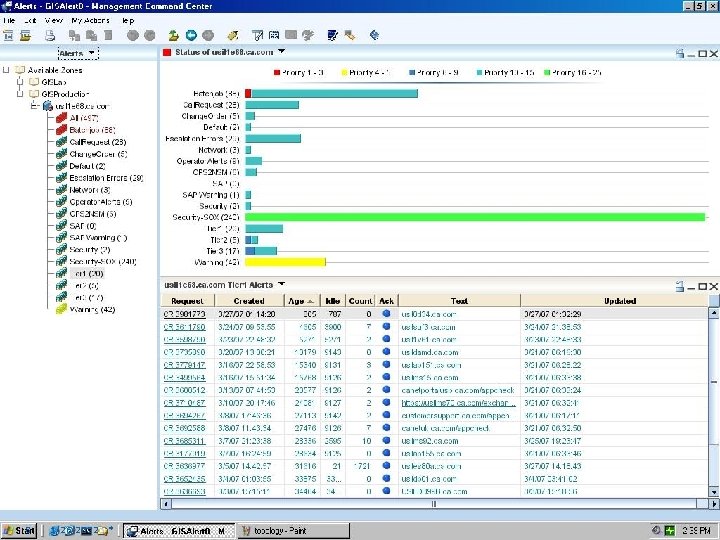Click the pin icon on the Tier1 Alerts panel

(x=680, y=286)
